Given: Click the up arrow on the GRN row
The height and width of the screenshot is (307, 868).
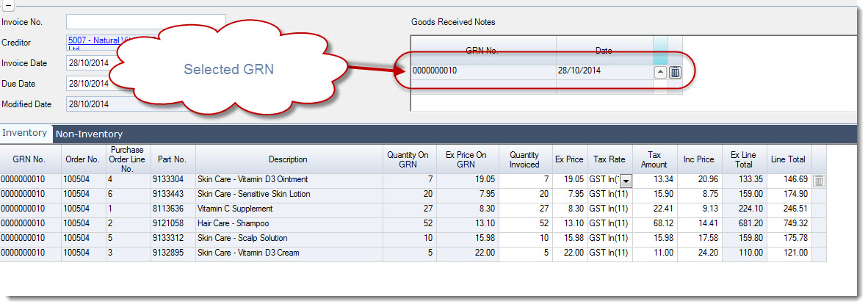Looking at the screenshot, I should coord(660,72).
